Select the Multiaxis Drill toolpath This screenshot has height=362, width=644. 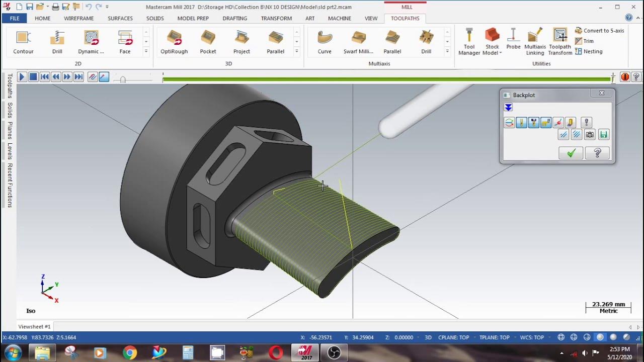426,42
